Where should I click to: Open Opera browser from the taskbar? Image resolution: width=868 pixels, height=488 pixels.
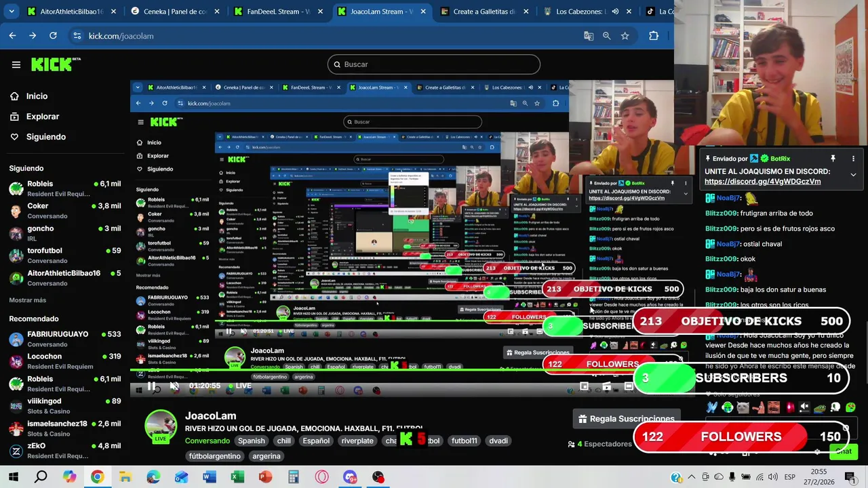coord(321,477)
